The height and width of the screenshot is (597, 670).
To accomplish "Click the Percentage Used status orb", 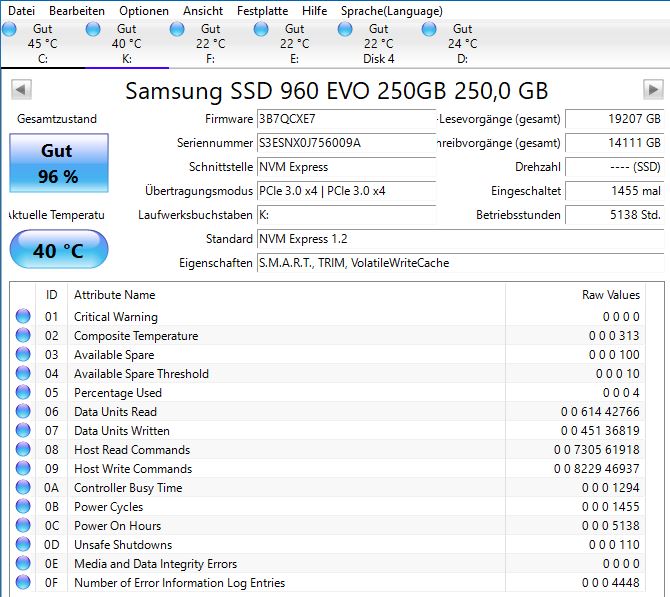I will point(23,392).
